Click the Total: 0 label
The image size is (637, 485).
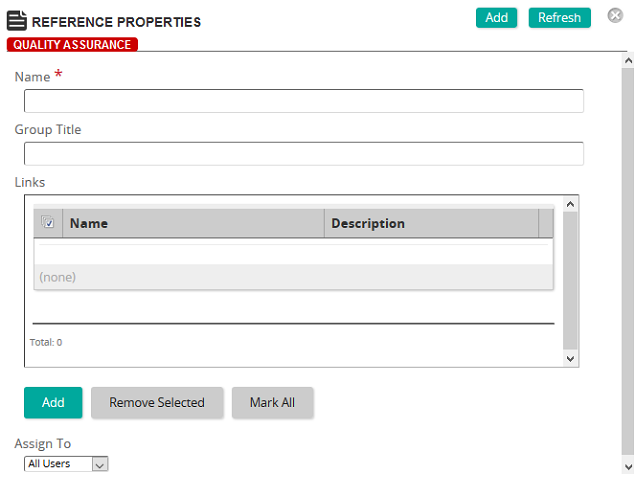tap(46, 342)
